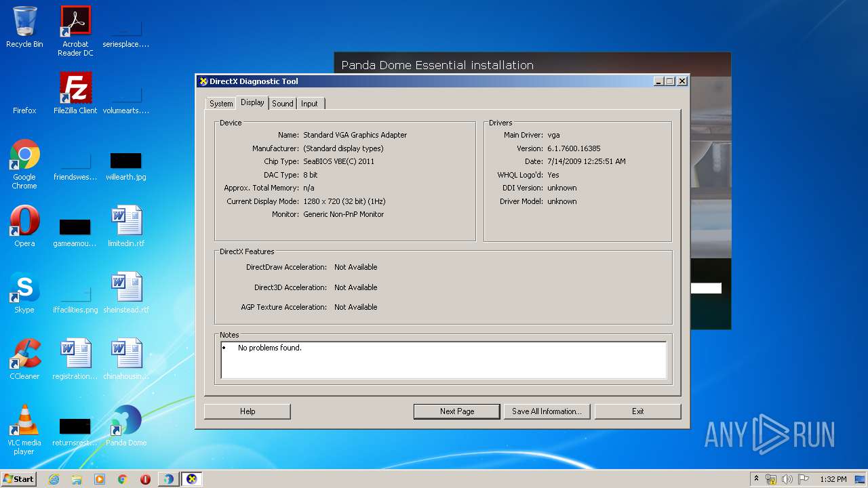Click the Panda Dome Essential installation window title
The image size is (868, 488).
tap(437, 65)
